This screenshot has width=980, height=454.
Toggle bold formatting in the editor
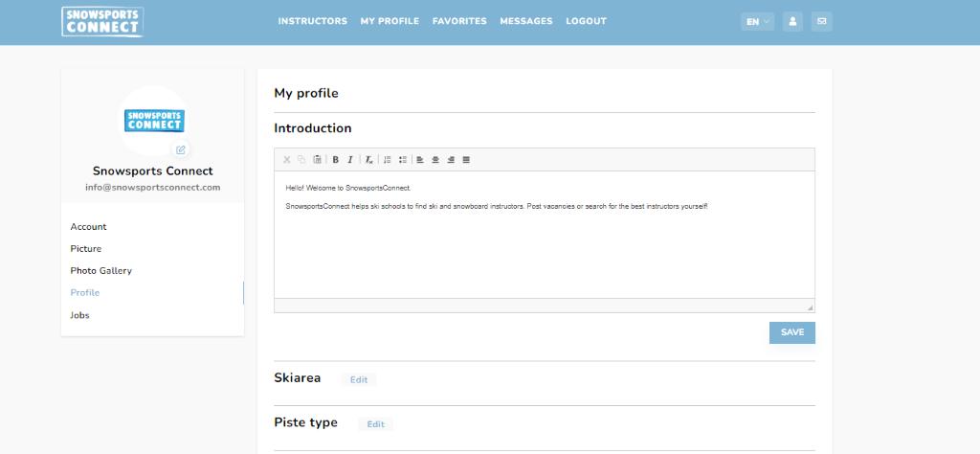pyautogui.click(x=336, y=159)
